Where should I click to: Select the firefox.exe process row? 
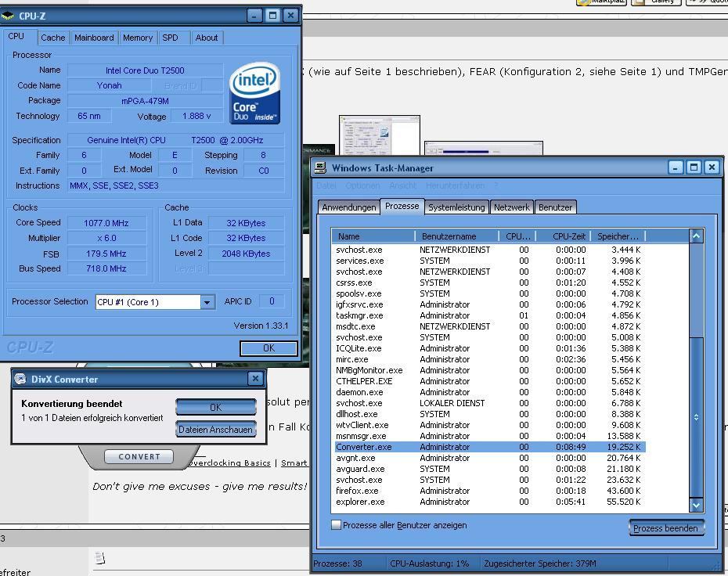(488, 491)
